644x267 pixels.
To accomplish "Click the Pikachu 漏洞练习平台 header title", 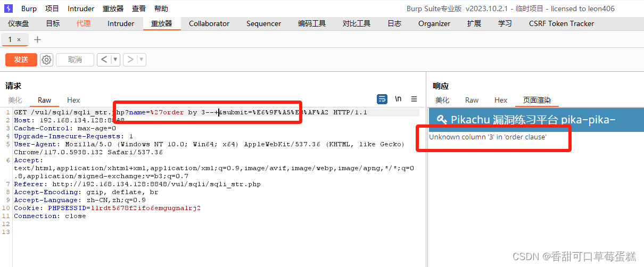I will (533, 120).
